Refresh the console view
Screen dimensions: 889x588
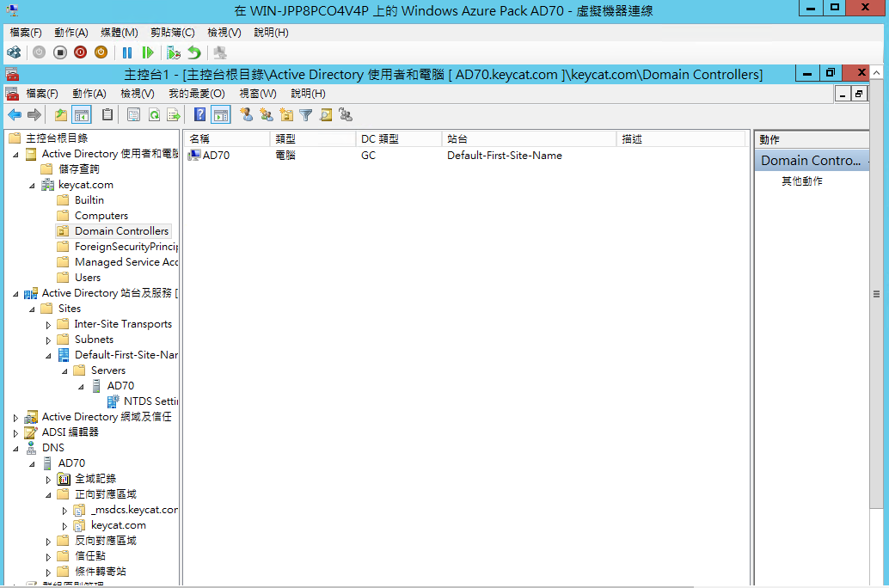click(154, 115)
